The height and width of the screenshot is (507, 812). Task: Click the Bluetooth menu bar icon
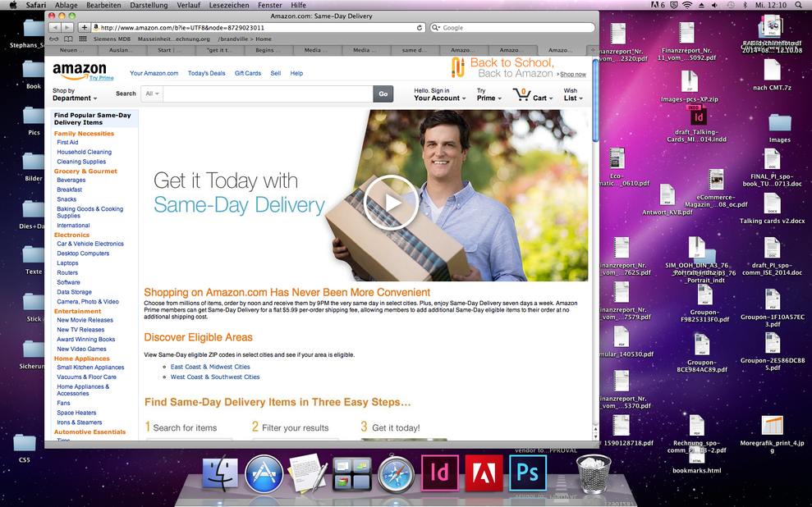(745, 5)
